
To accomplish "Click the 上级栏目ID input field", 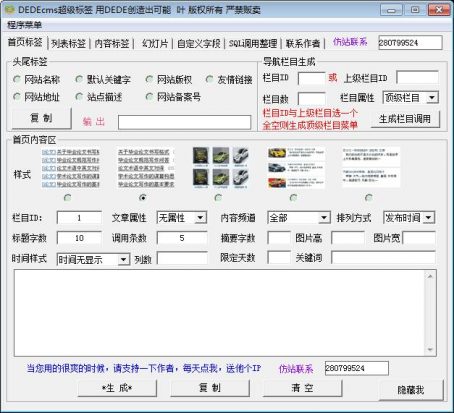I will [417, 78].
